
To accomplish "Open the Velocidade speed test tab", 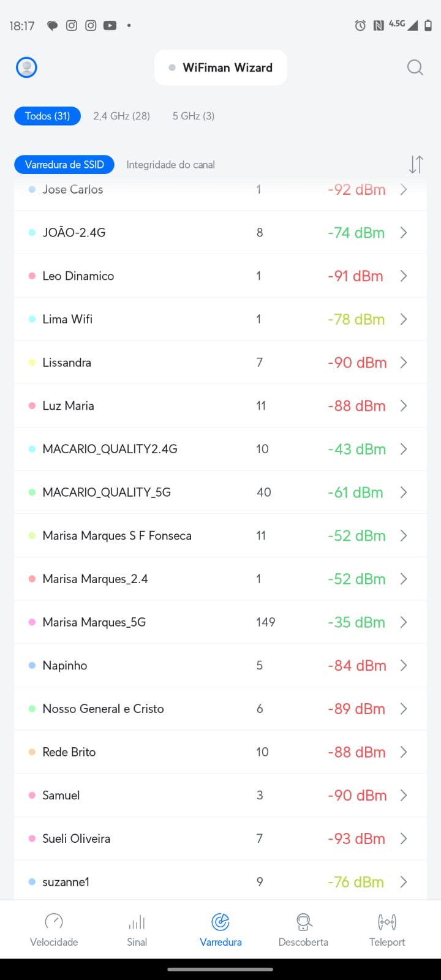I will [x=54, y=930].
